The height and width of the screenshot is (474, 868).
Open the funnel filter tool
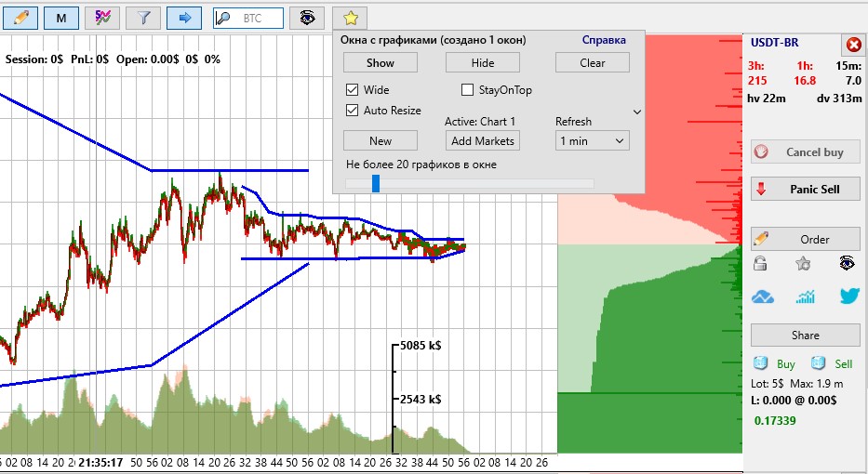pos(143,17)
